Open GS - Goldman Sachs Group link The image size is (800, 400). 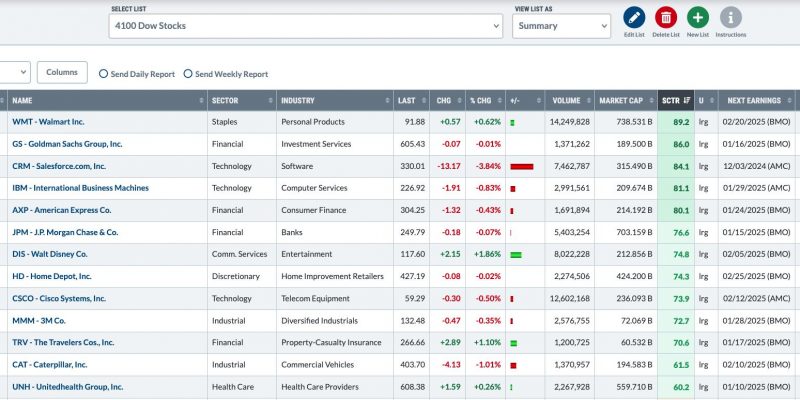pos(67,144)
